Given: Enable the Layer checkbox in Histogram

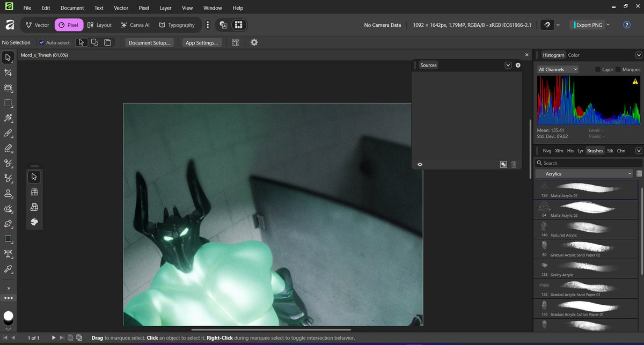Looking at the screenshot, I should coord(598,70).
